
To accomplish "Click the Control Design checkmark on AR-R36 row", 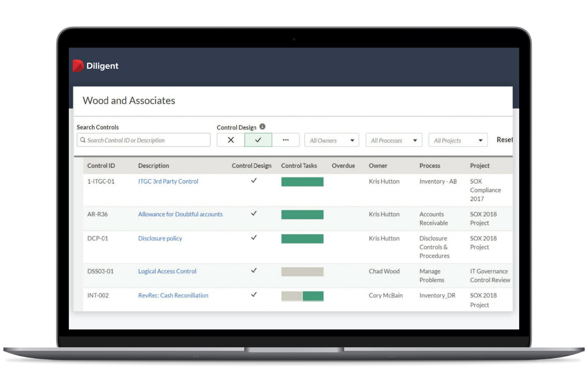I will (253, 214).
